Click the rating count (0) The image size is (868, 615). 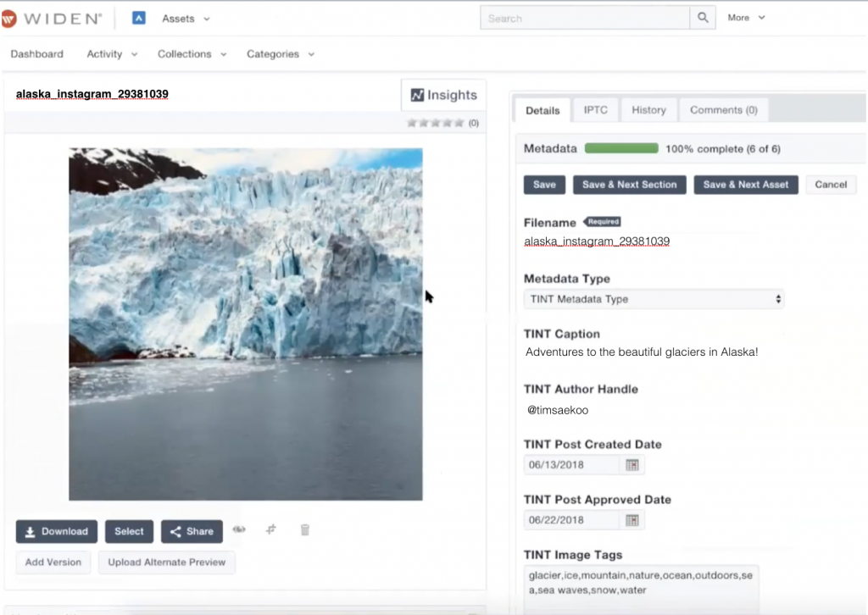(474, 123)
